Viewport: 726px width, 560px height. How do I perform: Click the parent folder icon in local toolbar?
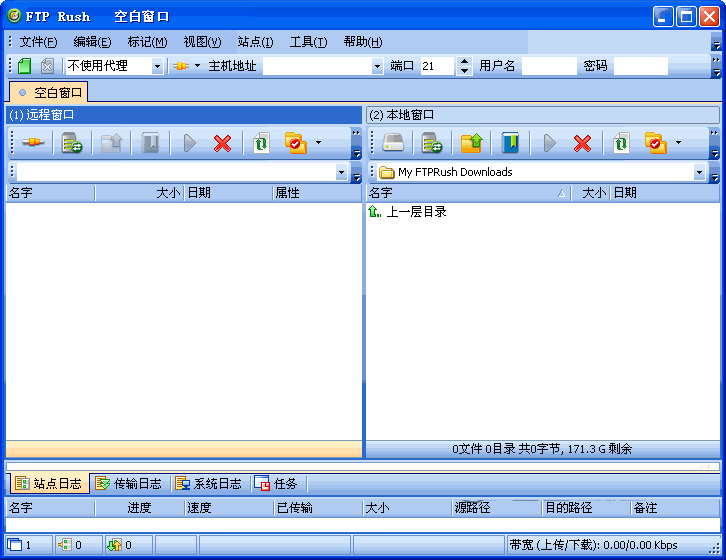[x=471, y=144]
